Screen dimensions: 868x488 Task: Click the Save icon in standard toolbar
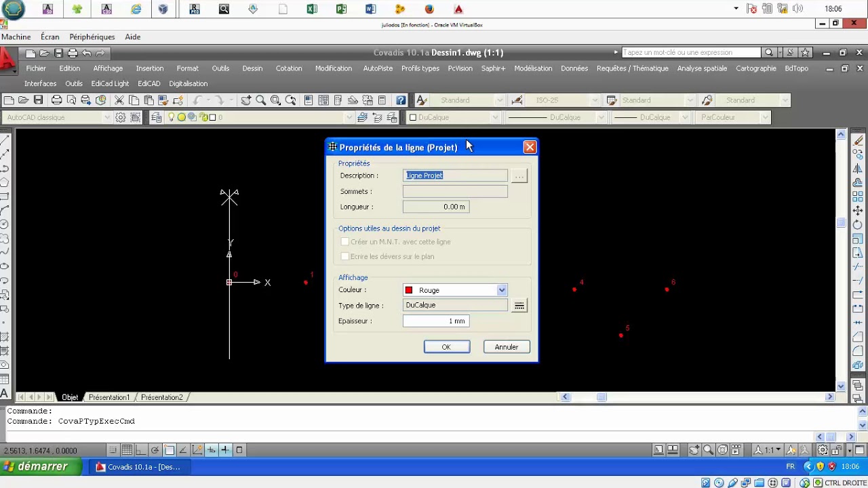coord(38,100)
